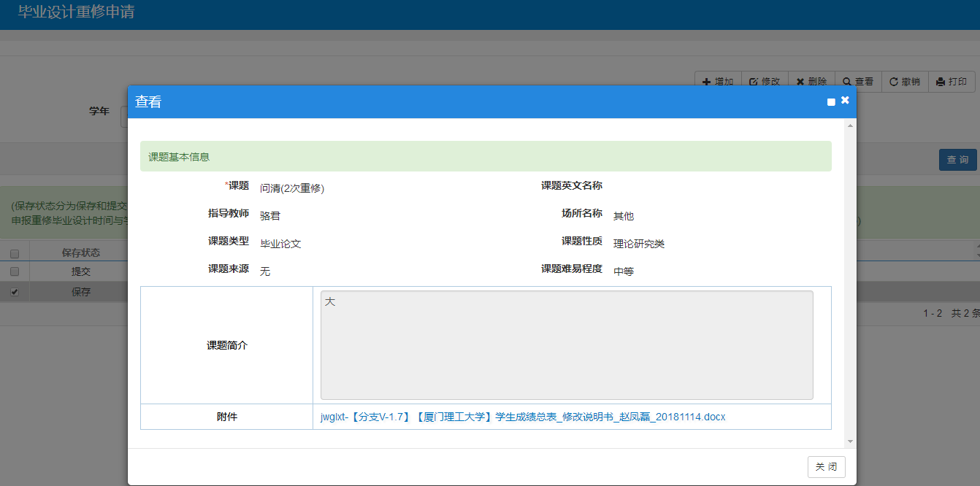The image size is (980, 486).
Task: Maximize the 查看 dialog with square icon
Action: coord(831,102)
